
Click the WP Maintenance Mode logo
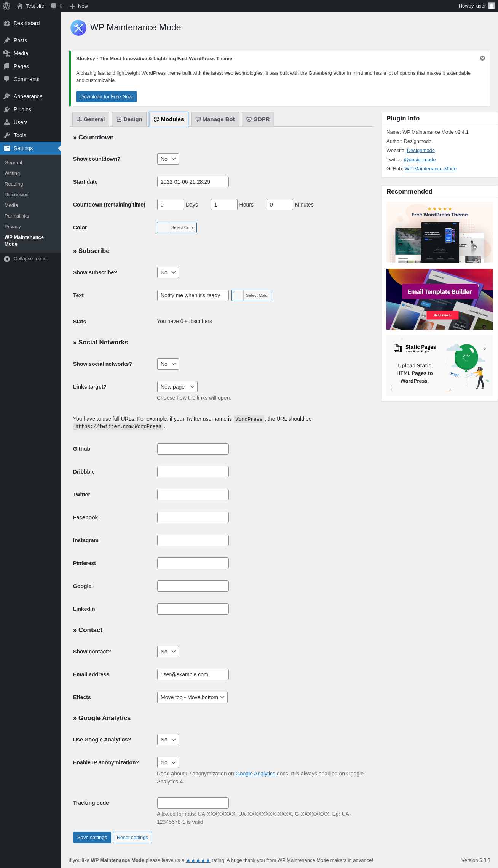coord(78,28)
